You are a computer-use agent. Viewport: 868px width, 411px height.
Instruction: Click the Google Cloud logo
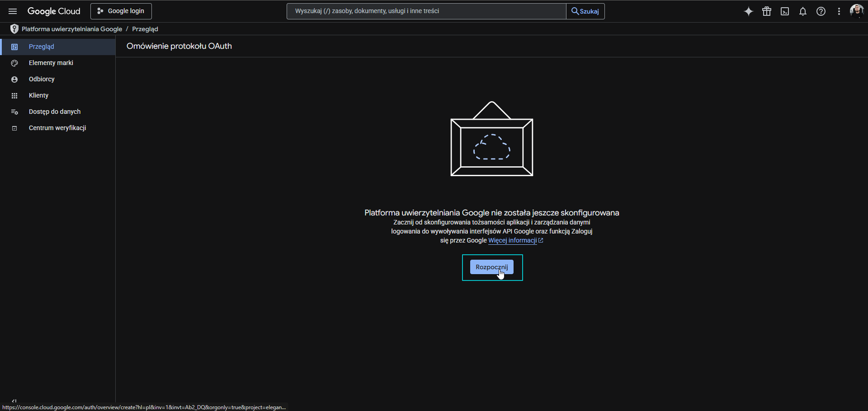click(54, 11)
